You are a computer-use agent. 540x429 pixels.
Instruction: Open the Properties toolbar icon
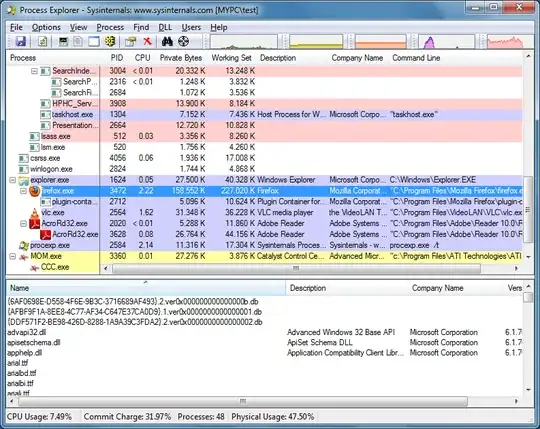131,41
